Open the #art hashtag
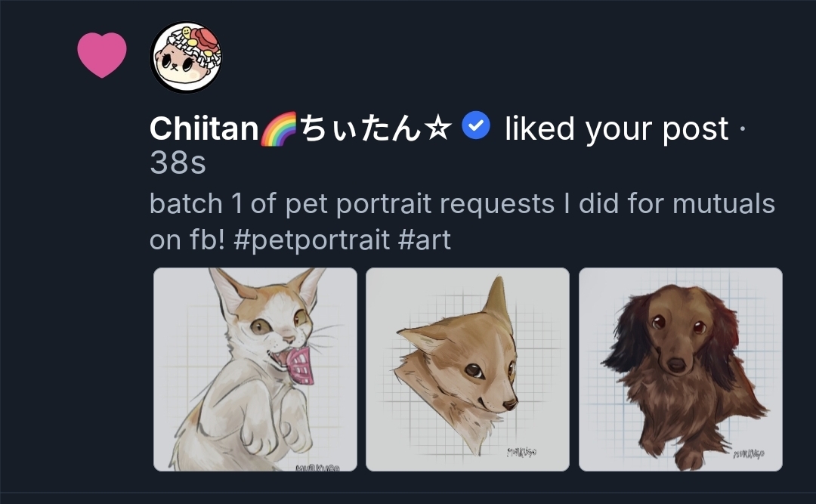 (423, 240)
